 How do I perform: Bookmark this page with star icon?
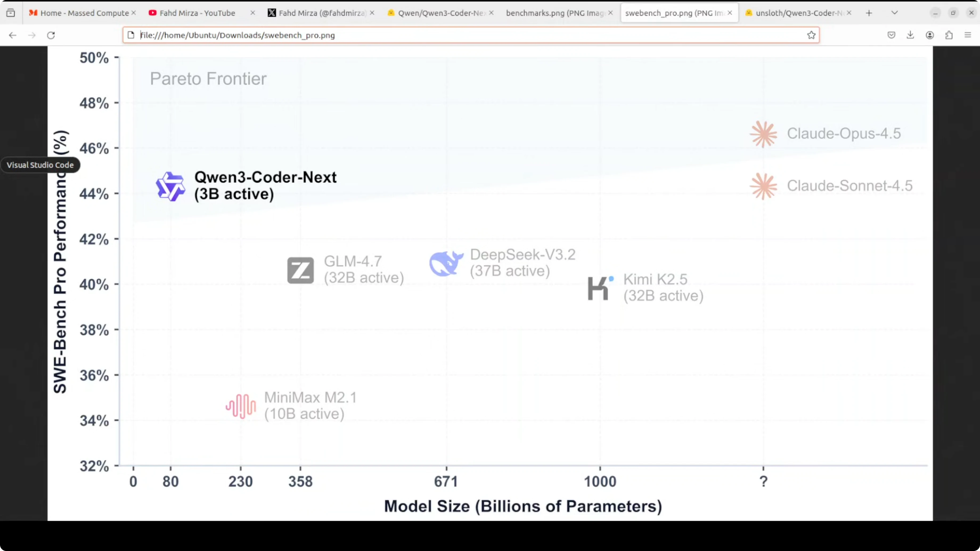click(811, 35)
